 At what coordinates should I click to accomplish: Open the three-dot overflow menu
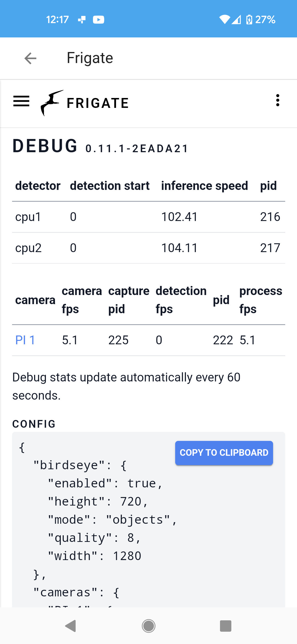click(278, 101)
